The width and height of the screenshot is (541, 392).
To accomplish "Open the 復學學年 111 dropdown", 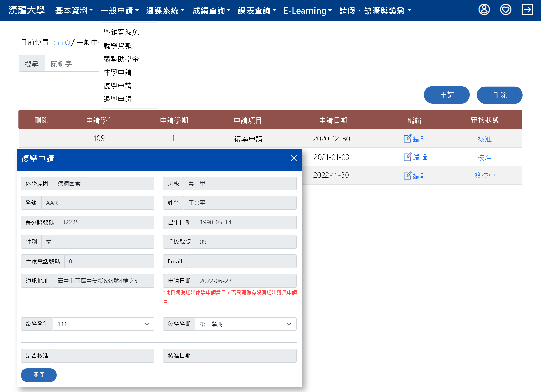I will click(104, 324).
